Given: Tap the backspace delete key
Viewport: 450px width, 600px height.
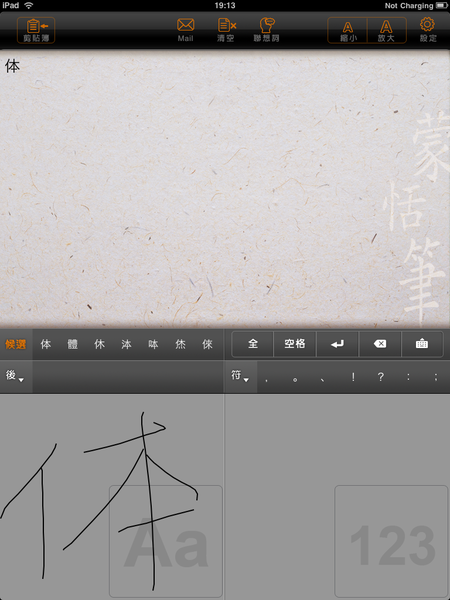Looking at the screenshot, I should pyautogui.click(x=380, y=344).
